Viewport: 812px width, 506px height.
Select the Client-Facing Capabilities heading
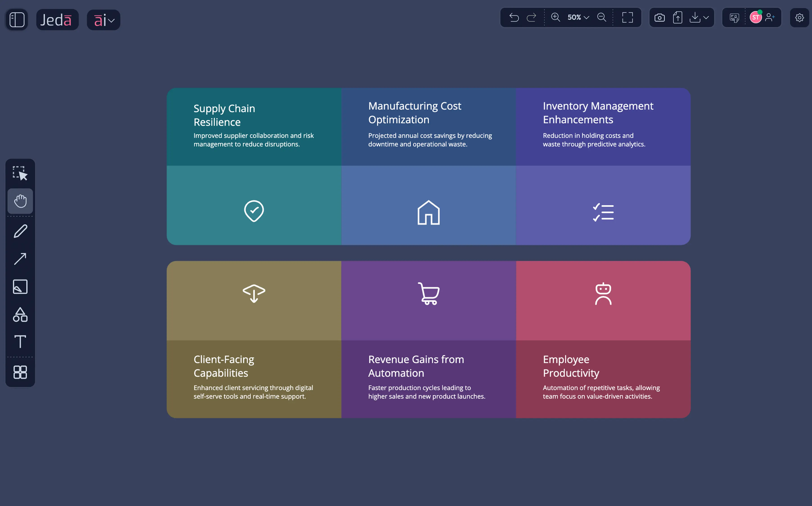click(x=224, y=366)
